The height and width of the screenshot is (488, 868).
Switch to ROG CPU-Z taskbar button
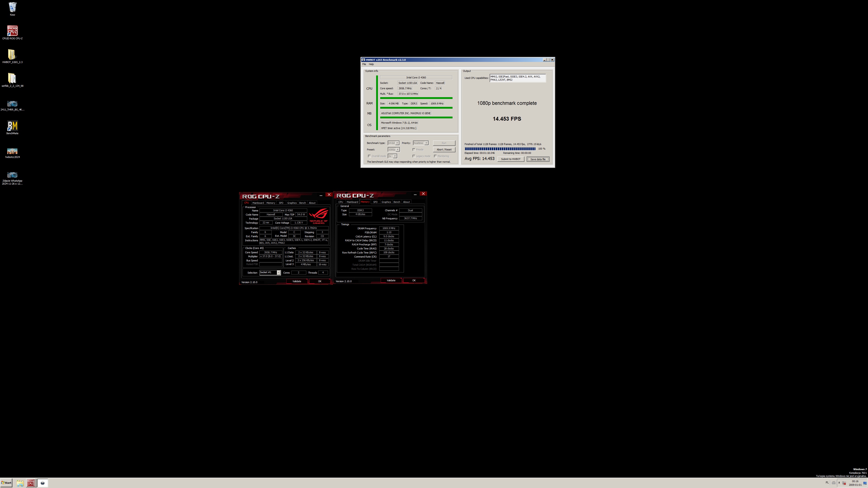coord(31,483)
